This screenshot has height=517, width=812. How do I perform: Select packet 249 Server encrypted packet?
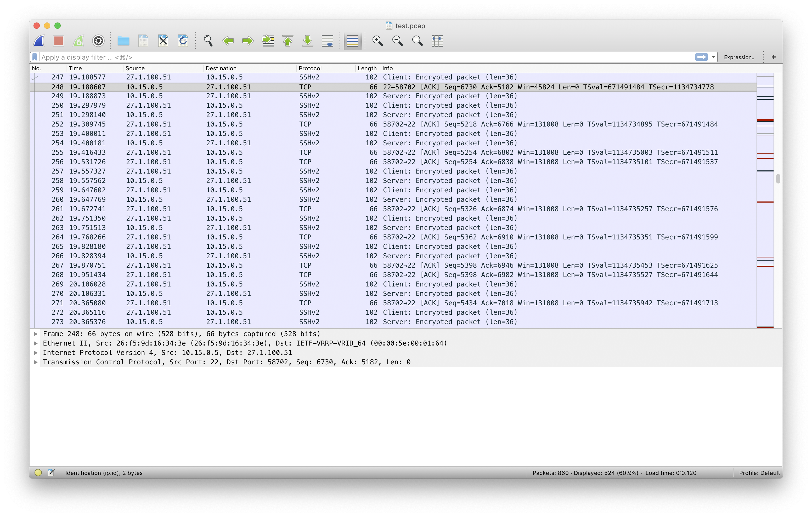pyautogui.click(x=393, y=96)
